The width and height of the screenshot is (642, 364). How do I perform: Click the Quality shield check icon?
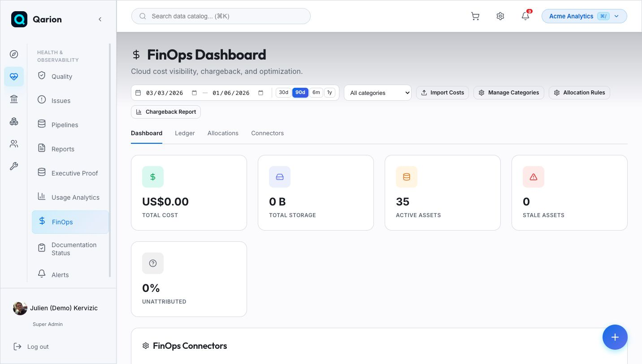(42, 76)
